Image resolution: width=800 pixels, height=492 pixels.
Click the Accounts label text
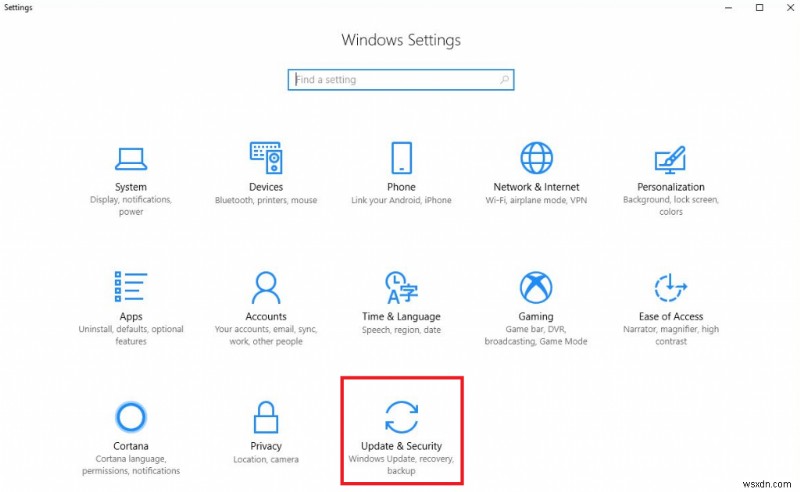[x=266, y=316]
